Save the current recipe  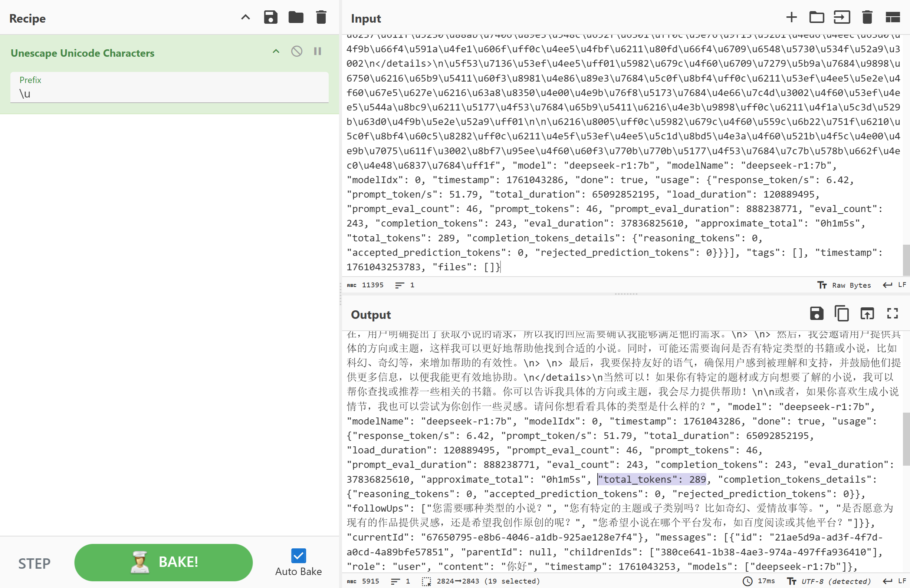pyautogui.click(x=270, y=17)
